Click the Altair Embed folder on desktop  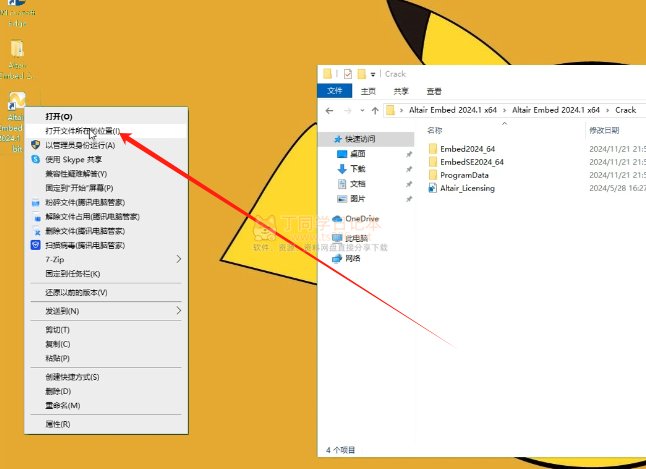(x=17, y=49)
